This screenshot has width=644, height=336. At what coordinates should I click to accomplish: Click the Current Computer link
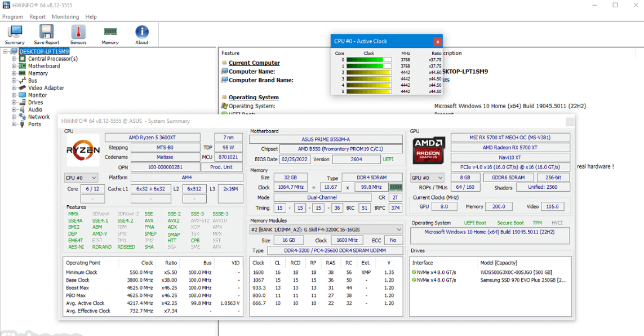[x=255, y=63]
